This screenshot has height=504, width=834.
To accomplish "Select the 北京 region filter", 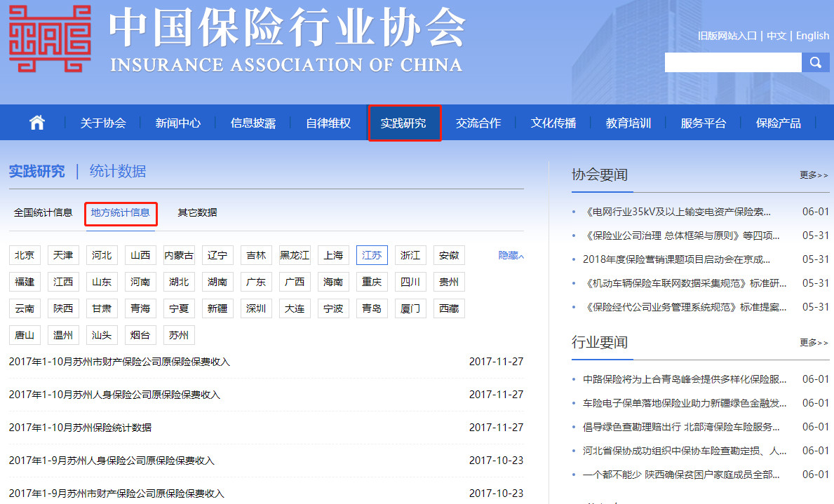I will point(25,255).
